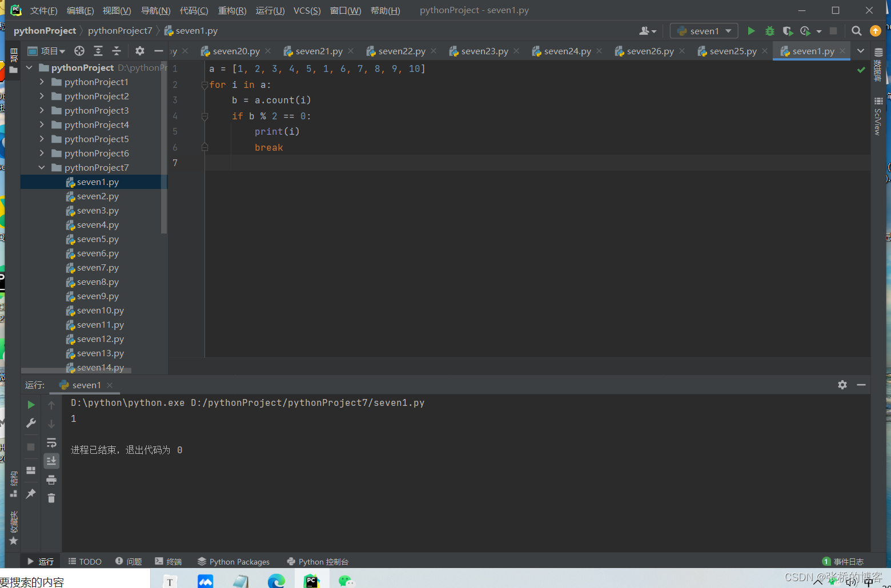Open the TODO tool window
This screenshot has height=588, width=891.
(85, 562)
